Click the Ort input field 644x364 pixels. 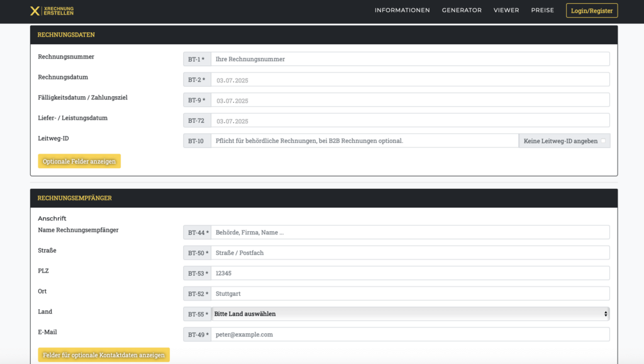[409, 293]
